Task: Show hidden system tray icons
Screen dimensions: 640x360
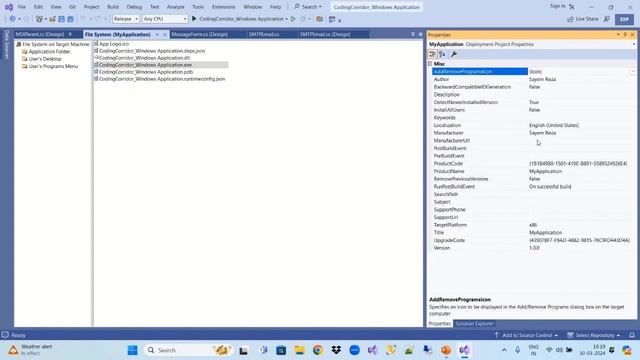Action: [x=504, y=350]
